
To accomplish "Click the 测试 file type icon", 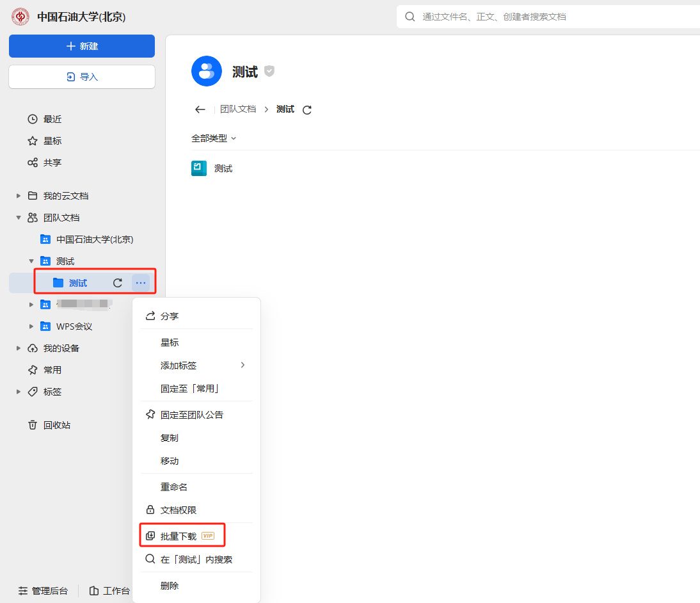I will [x=199, y=168].
